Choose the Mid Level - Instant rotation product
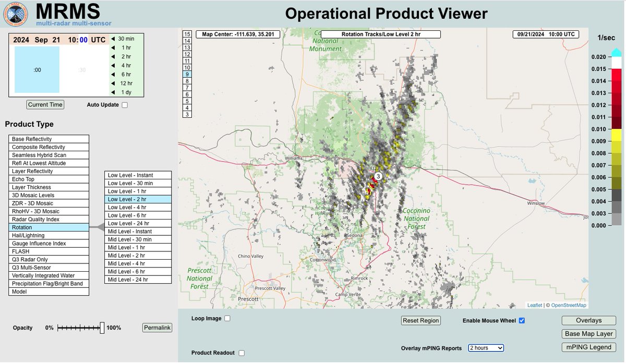Viewport: 626px width, 364px height. [137, 231]
